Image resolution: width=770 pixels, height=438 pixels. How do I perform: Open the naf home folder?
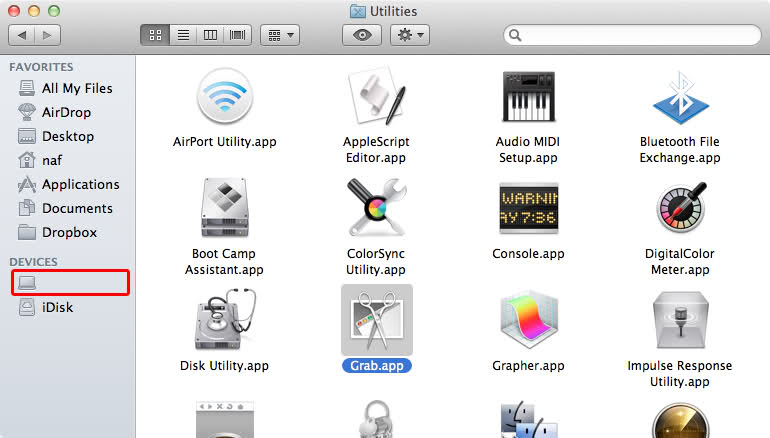[40, 161]
